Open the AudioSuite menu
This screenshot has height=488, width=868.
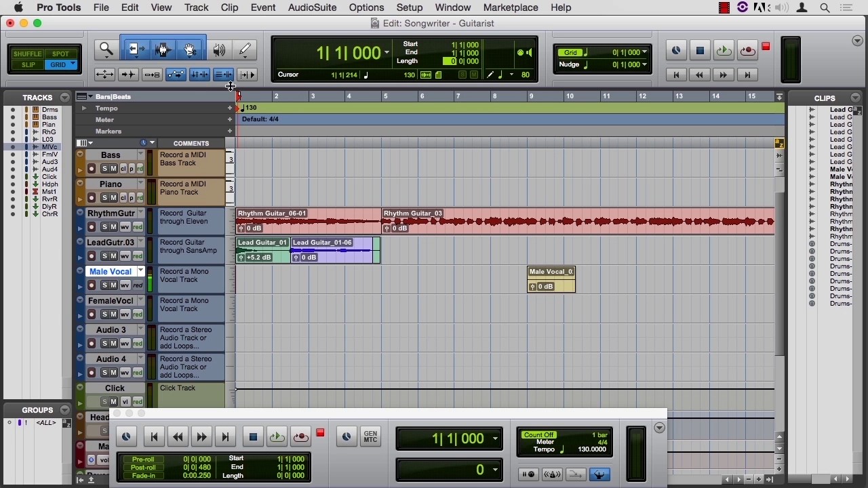click(312, 7)
